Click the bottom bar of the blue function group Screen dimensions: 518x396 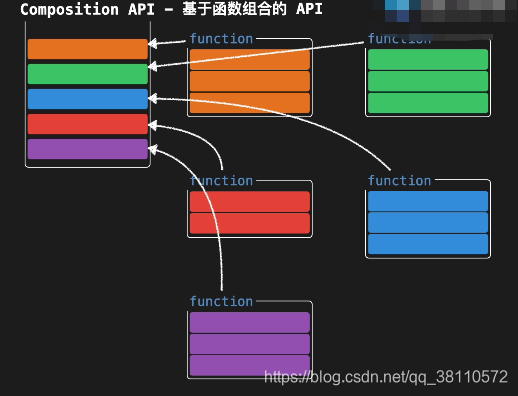click(428, 244)
